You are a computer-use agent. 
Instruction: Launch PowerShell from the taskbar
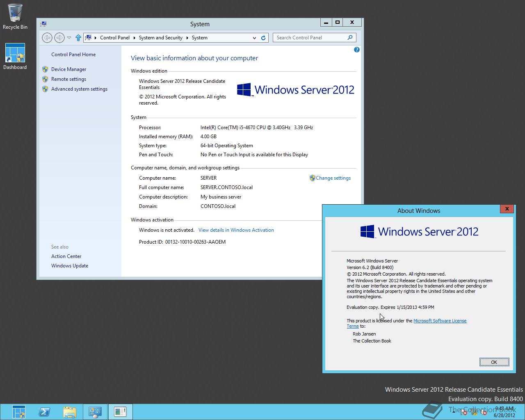pyautogui.click(x=44, y=412)
